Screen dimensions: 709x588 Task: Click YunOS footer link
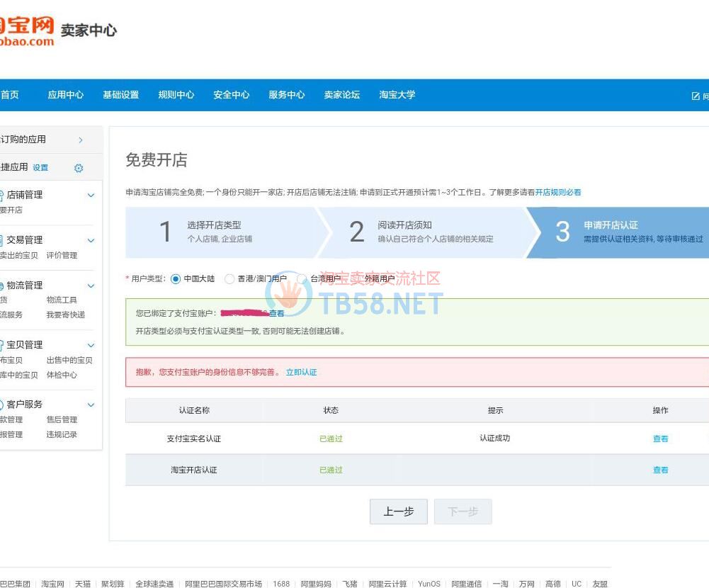429,584
